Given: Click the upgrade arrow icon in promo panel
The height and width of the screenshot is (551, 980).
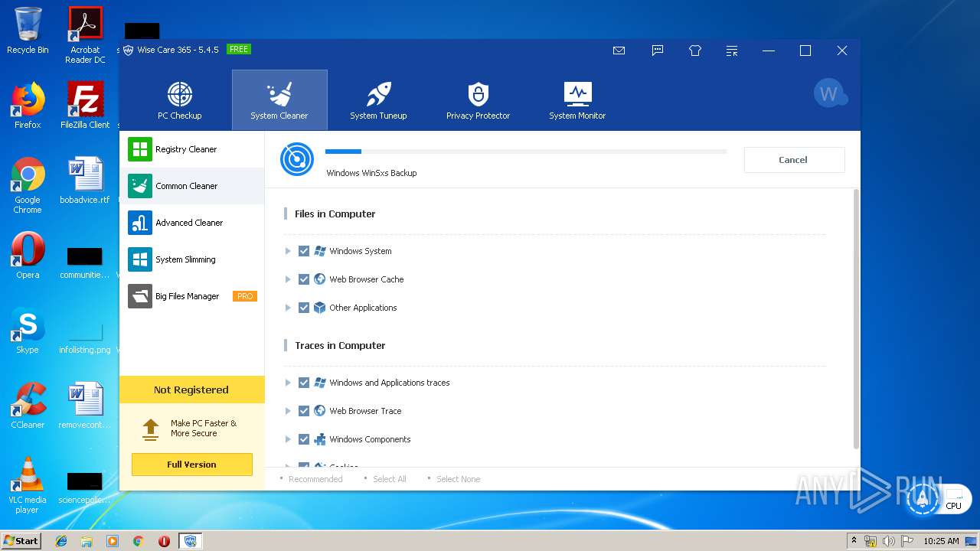Looking at the screenshot, I should click(x=151, y=429).
